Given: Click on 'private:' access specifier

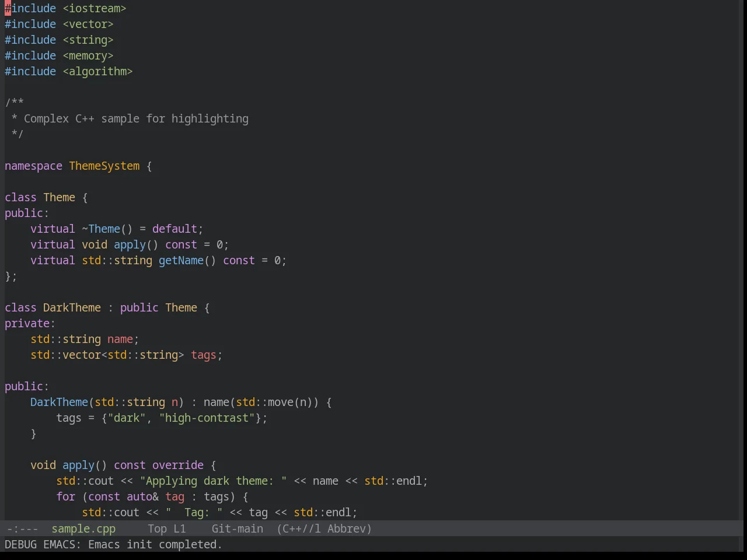Looking at the screenshot, I should pyautogui.click(x=30, y=323).
